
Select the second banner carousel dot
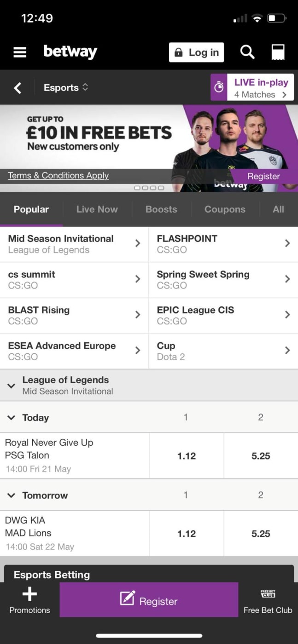click(144, 188)
